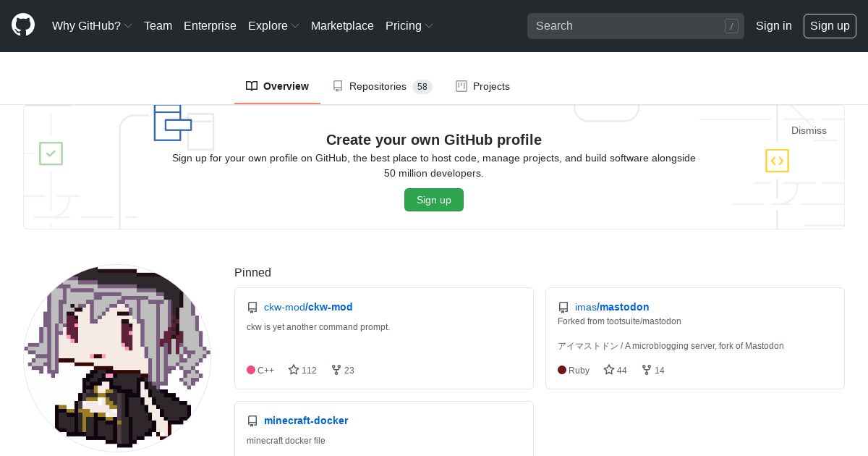
Task: Click the 'Create your own GitHub profile' heading
Action: [434, 140]
